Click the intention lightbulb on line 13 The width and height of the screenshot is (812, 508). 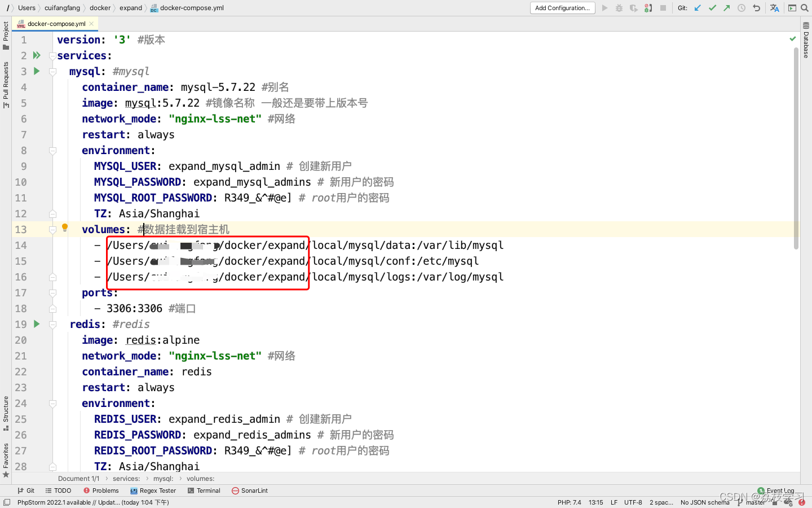click(65, 227)
